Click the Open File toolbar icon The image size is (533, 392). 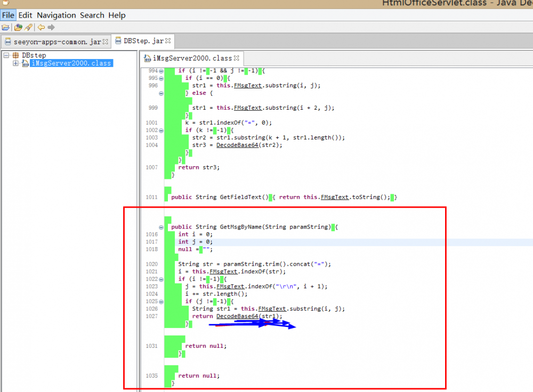click(5, 28)
